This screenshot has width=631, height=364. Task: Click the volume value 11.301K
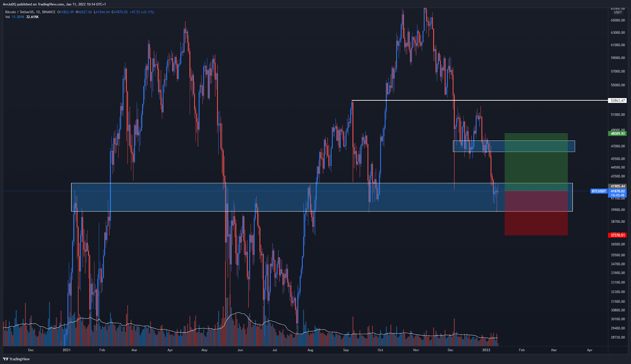18,17
